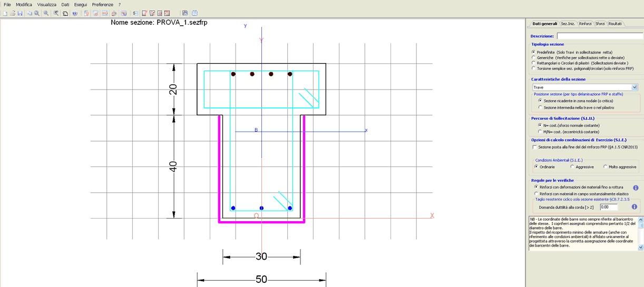This screenshot has height=287, width=644.
Task: Click the notes box scrollbar down arrow
Action: tap(641, 248)
